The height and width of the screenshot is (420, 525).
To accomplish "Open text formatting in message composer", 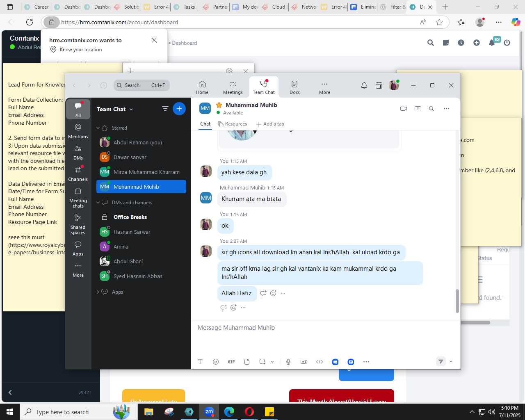I will [200, 362].
